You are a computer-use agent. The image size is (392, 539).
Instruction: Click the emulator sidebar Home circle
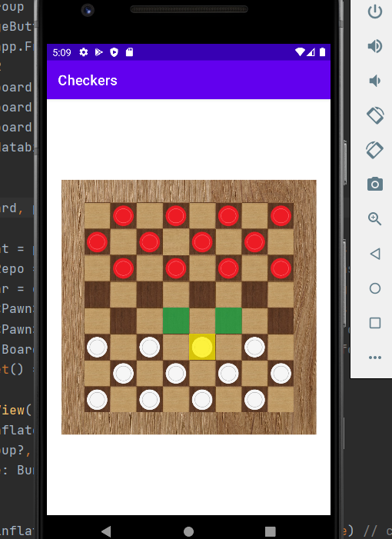(375, 288)
